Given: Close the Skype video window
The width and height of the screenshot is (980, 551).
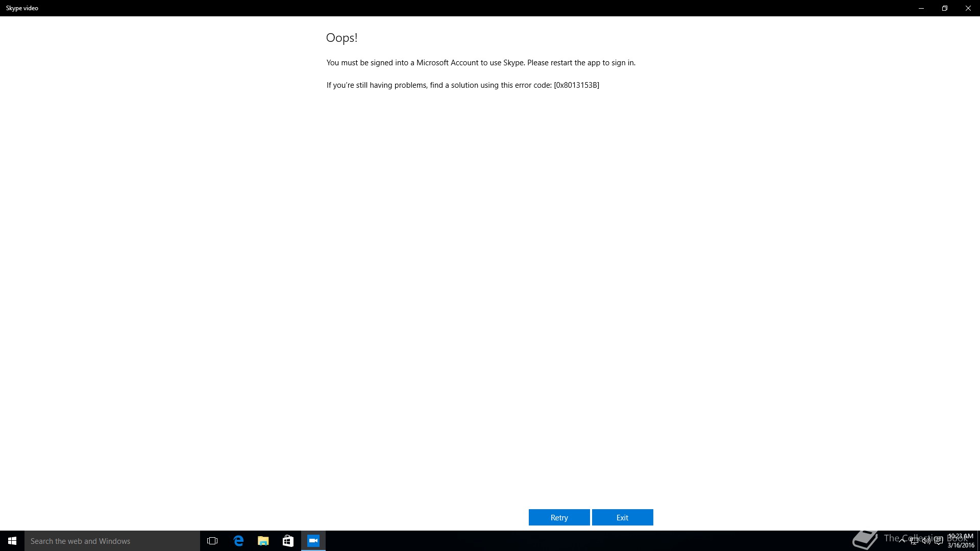Looking at the screenshot, I should tap(968, 8).
